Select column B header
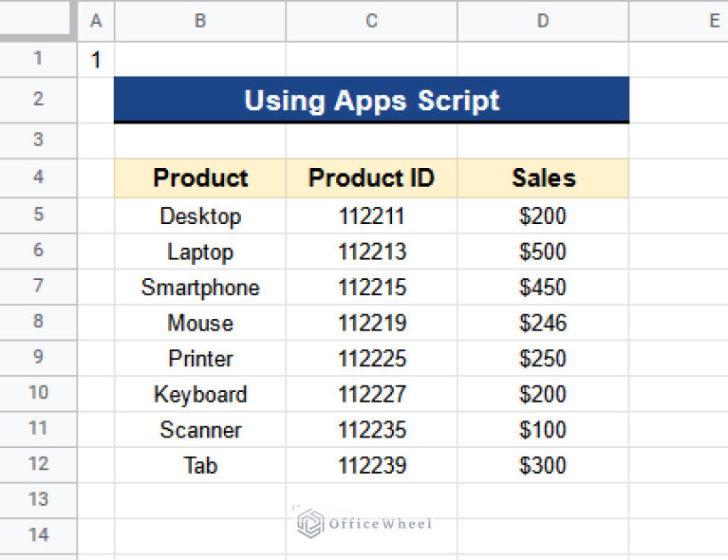728x560 pixels. click(x=200, y=21)
